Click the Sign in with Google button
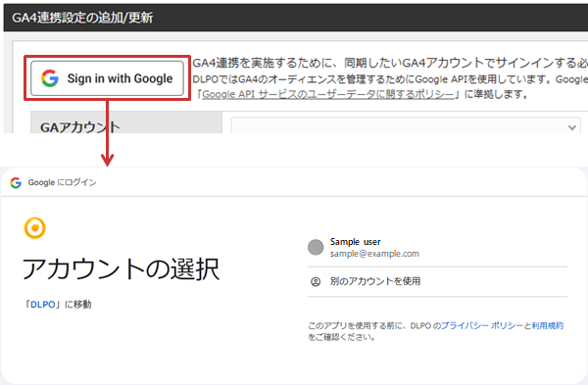Screen dimensions: 588x385 point(107,78)
